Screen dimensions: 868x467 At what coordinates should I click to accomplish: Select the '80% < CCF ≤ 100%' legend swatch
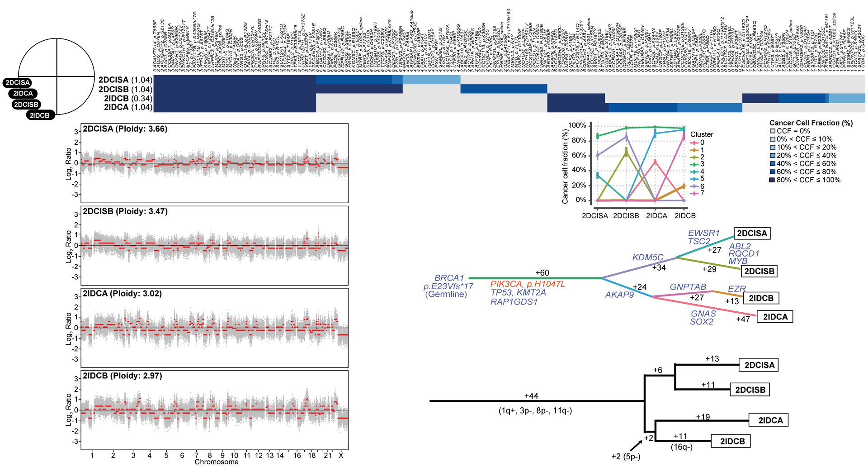pos(773,180)
